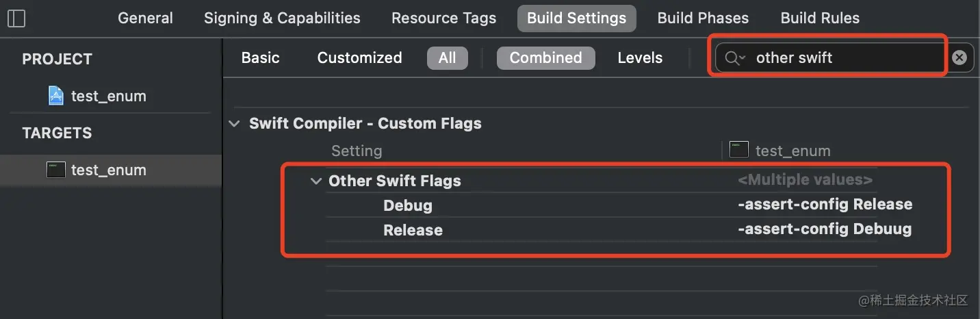Switch filter to Basic settings
Screen dimensions: 980x319
pyautogui.click(x=260, y=58)
